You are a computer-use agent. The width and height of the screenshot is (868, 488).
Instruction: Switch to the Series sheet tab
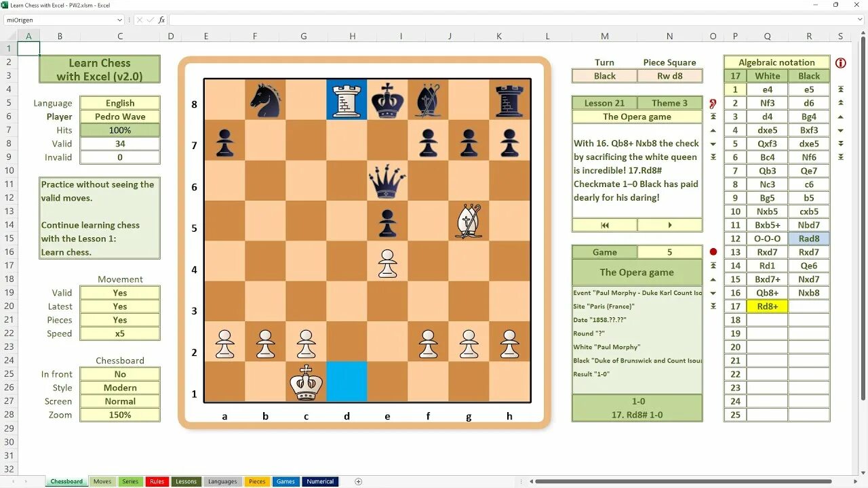point(130,482)
